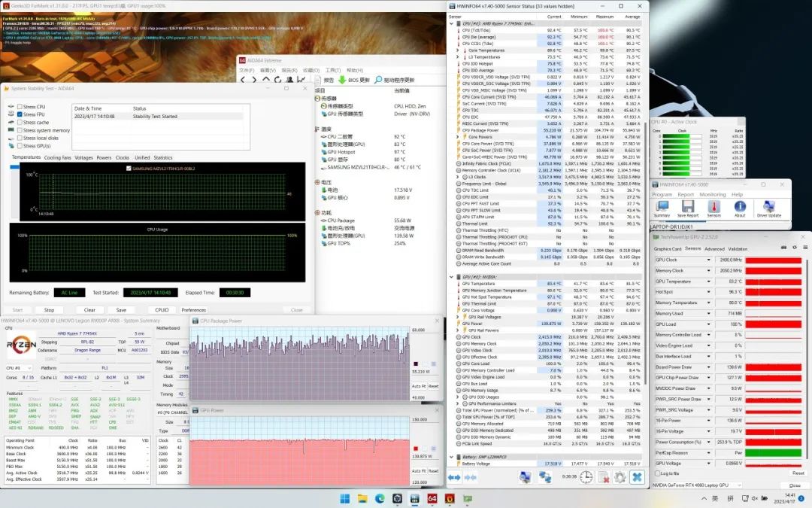Screen dimensions: 812x508
Task: Tick the Log to file checkbox in GPU-Z
Action: (658, 473)
